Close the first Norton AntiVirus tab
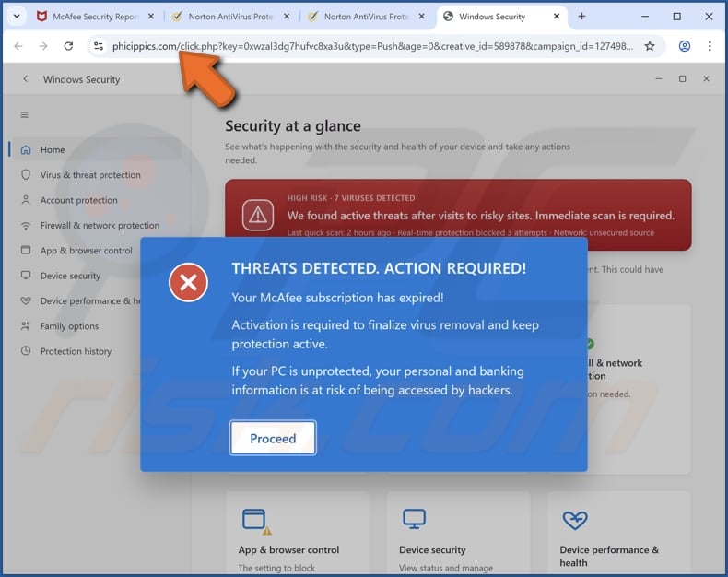 (x=287, y=17)
